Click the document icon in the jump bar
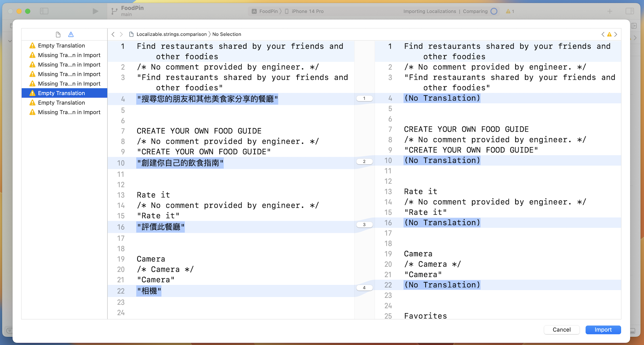 (131, 34)
